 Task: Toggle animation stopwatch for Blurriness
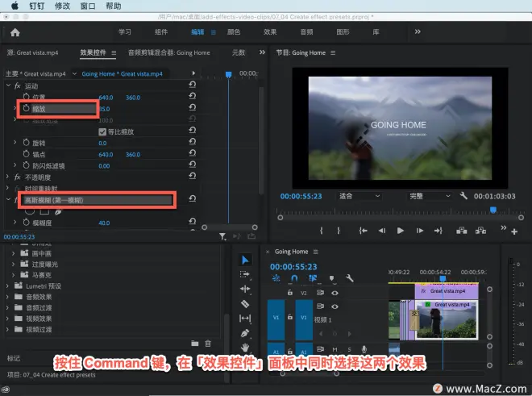(26, 223)
